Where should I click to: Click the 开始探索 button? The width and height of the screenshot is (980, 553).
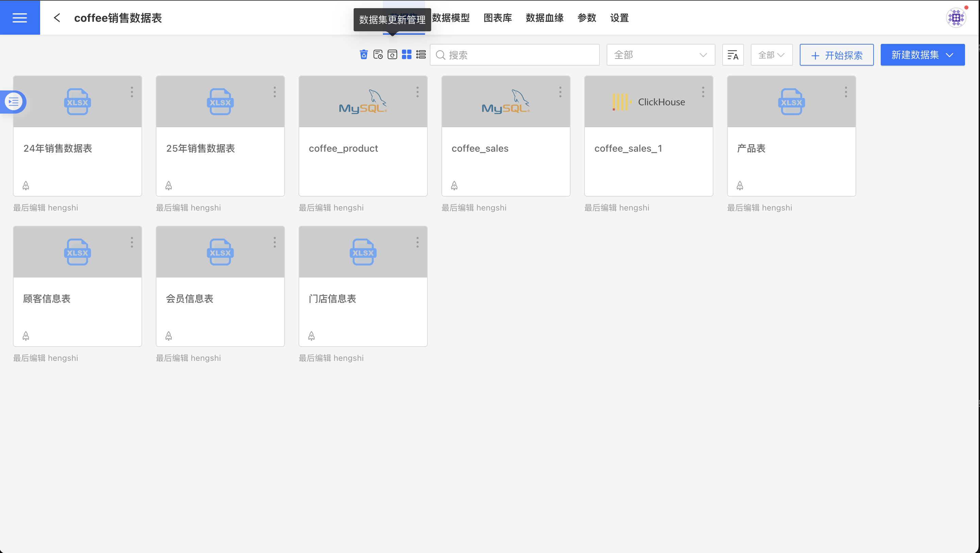[x=836, y=55]
